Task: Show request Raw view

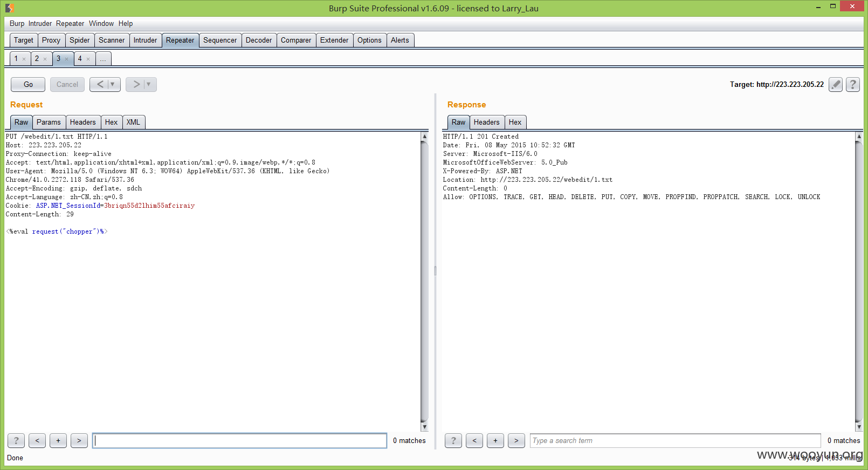Action: [x=22, y=122]
